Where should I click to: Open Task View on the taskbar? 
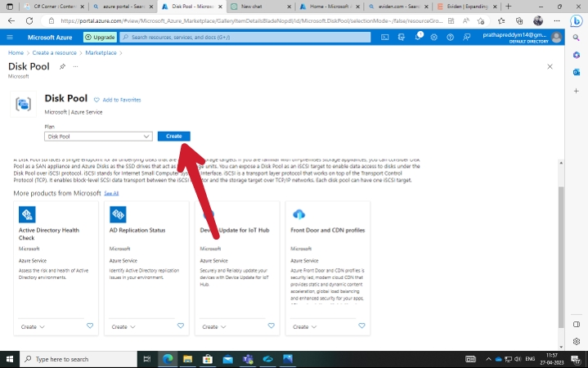147,359
